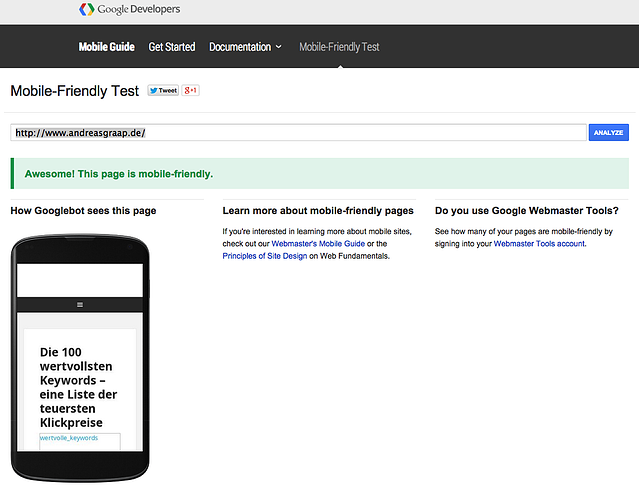The image size is (639, 490).
Task: Click the phone preview article headline
Action: tap(78, 387)
